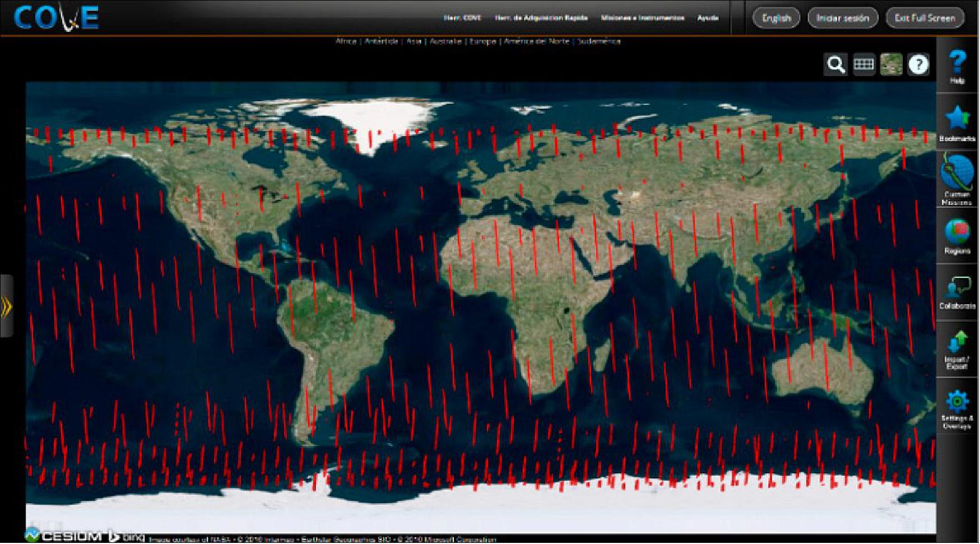This screenshot has width=980, height=544.
Task: Click the COVE logo in the top-left corner
Action: point(56,17)
